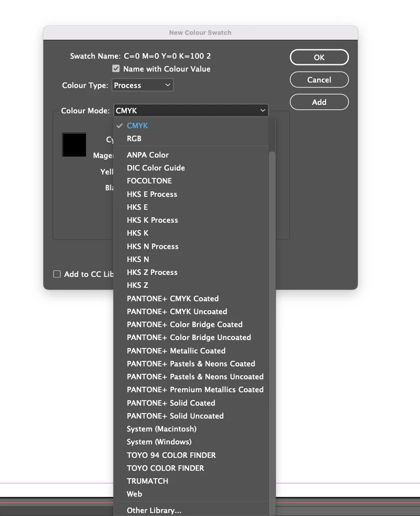Select PANTONE+ Color Bridge Coated
Screen dimensions: 420x516
click(191, 325)
